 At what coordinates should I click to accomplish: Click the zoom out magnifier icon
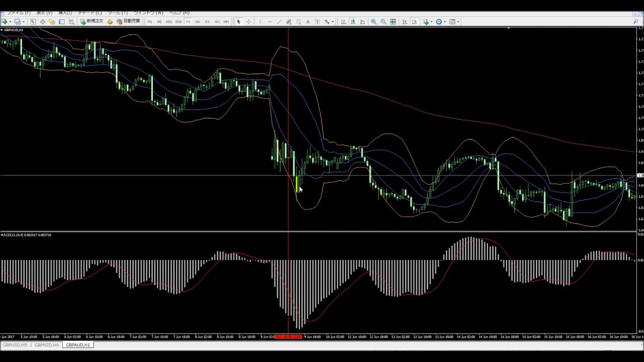point(383,22)
